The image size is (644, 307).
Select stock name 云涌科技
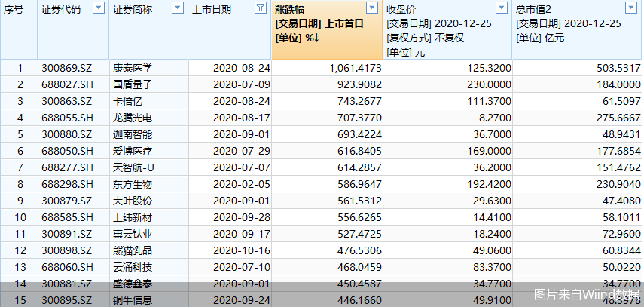point(133,268)
